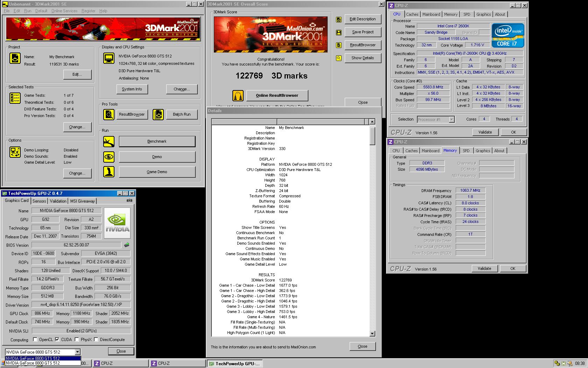The image size is (588, 368).
Task: Click Close in the GPU-Z window
Action: point(121,351)
